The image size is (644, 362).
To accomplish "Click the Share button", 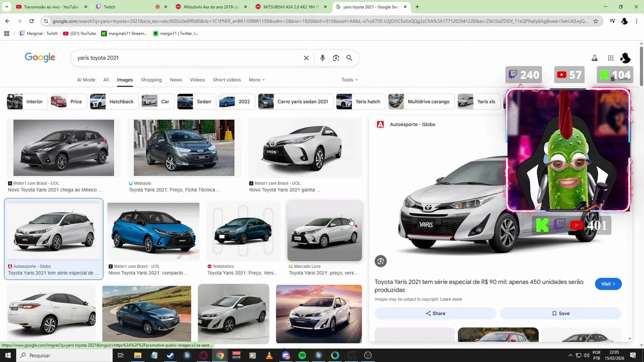I will coord(435,313).
